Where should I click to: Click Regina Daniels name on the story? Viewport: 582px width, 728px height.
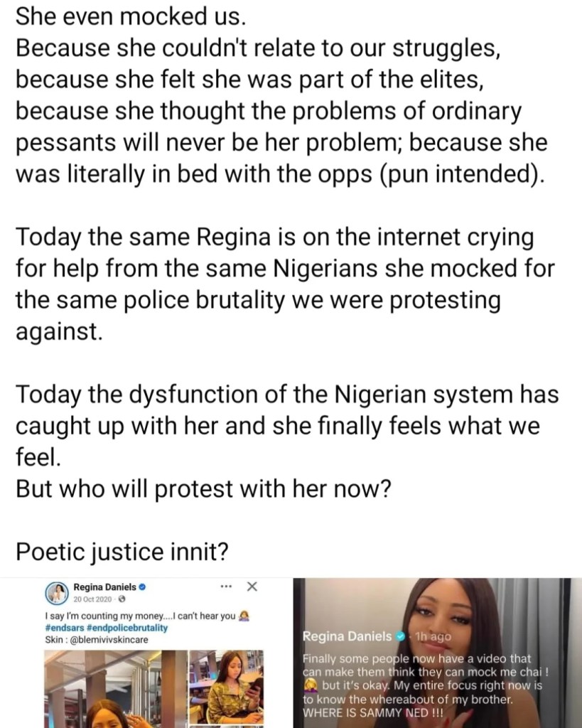[347, 635]
